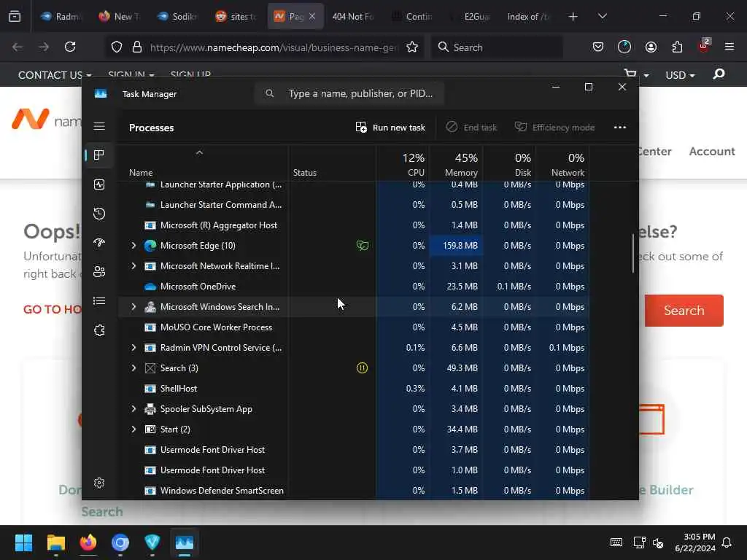Click the Efficiency mode button
Viewport: 747px width, 560px height.
[x=554, y=127]
